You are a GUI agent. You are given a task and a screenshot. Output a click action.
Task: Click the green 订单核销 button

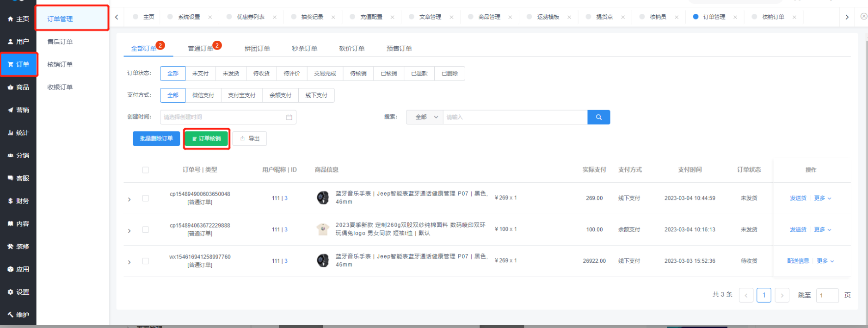pyautogui.click(x=207, y=138)
